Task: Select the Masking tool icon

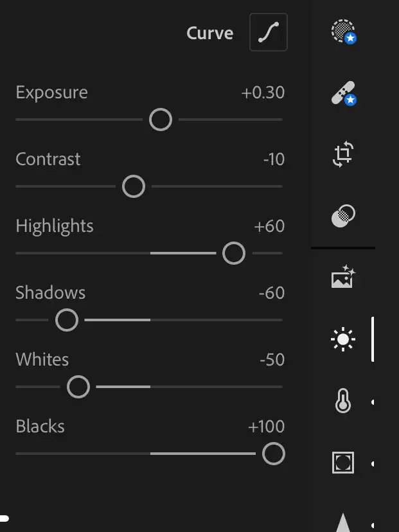Action: [x=343, y=31]
